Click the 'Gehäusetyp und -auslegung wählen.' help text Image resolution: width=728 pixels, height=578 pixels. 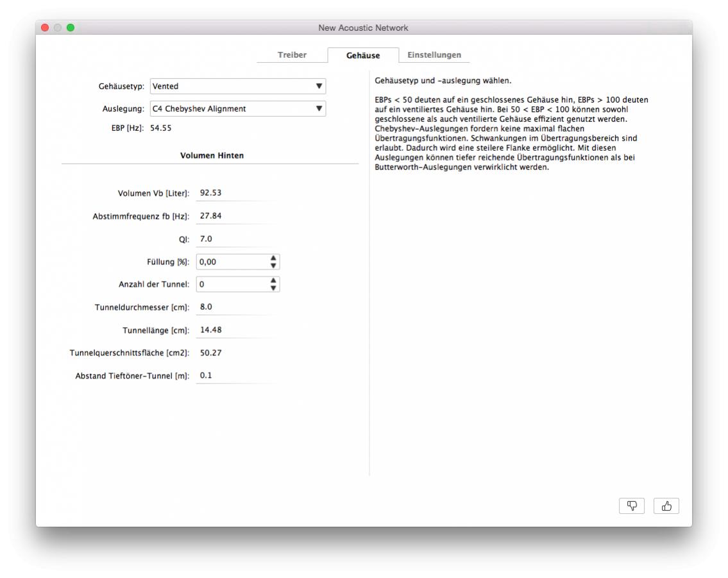(x=443, y=80)
